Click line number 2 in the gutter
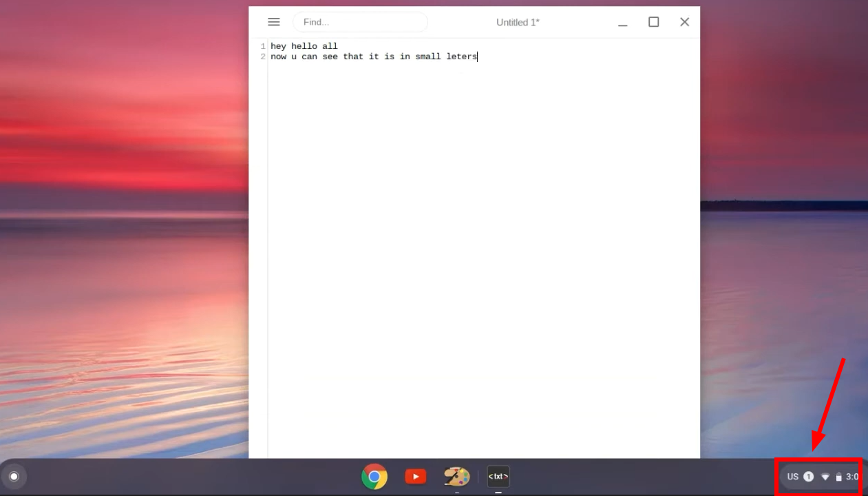Image resolution: width=868 pixels, height=496 pixels. pyautogui.click(x=262, y=56)
